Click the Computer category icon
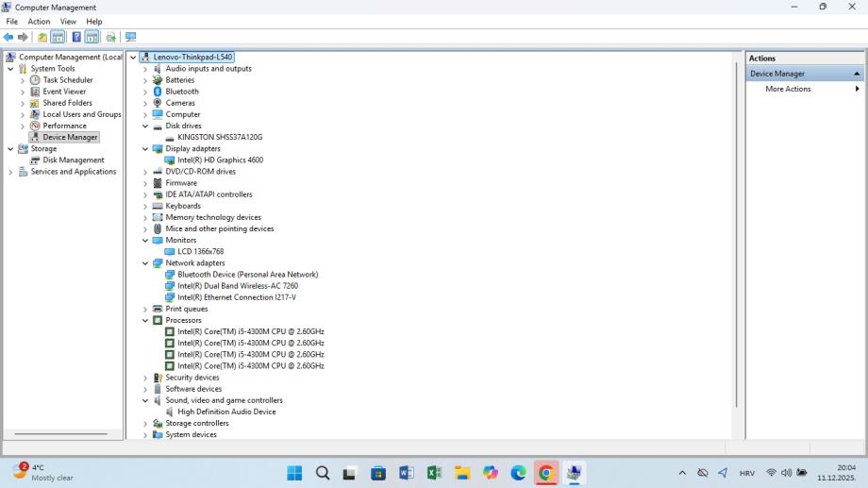 pos(158,114)
